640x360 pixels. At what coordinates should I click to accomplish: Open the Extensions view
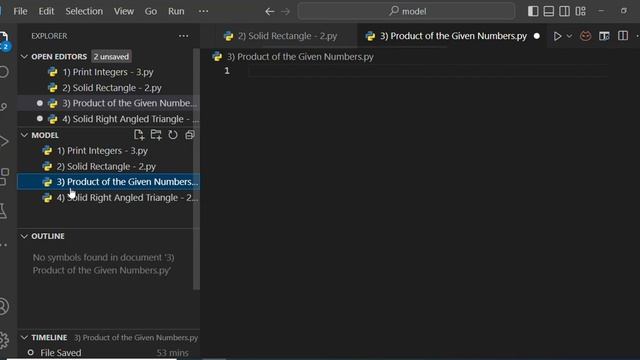(4, 176)
